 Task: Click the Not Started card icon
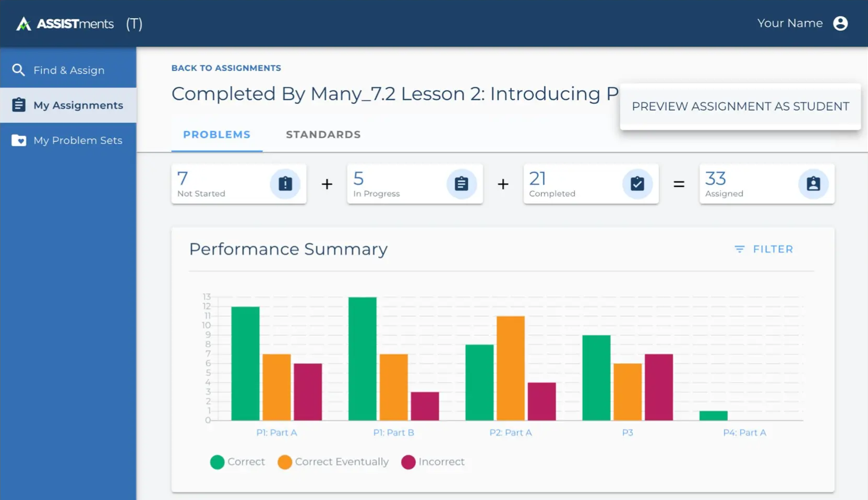pos(285,184)
